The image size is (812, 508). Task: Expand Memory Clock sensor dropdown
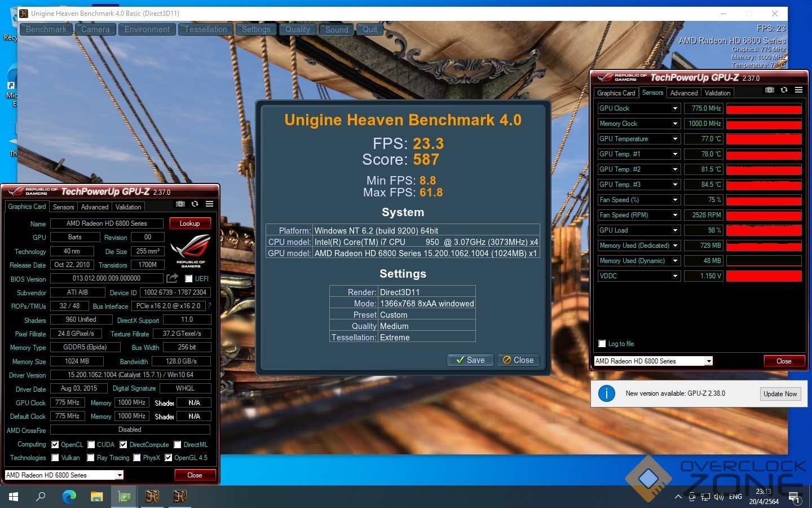pos(675,124)
